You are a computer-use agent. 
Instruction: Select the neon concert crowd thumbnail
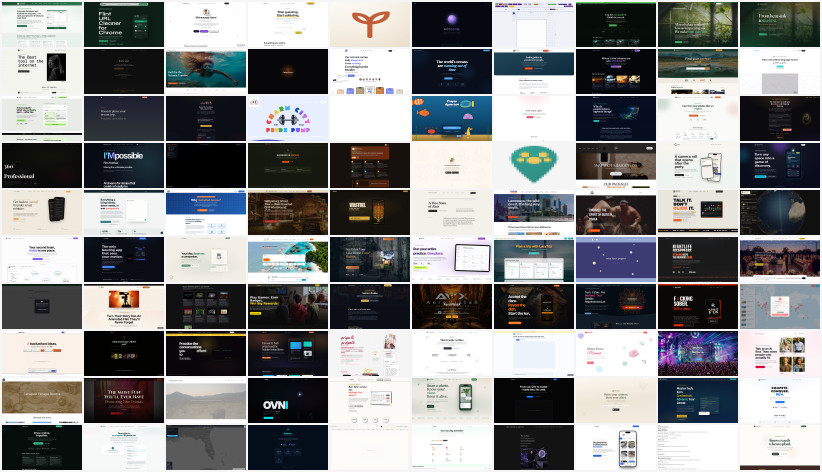click(698, 355)
